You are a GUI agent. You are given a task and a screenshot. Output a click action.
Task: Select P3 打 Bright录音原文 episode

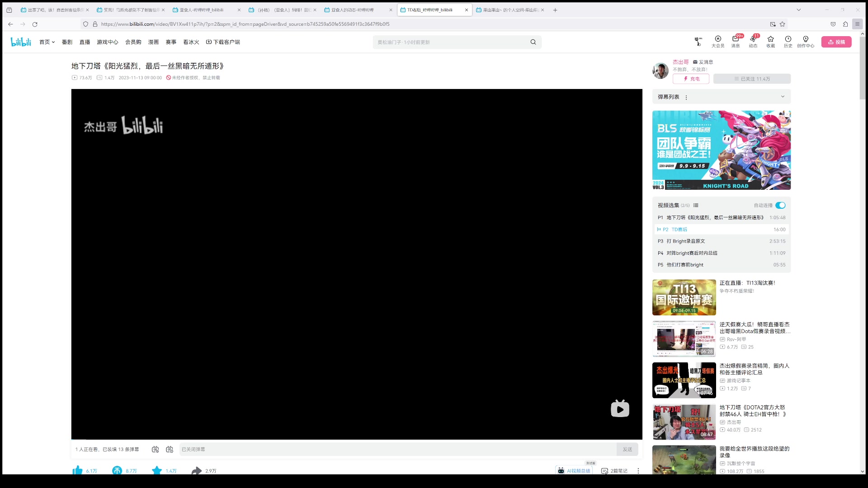[721, 241]
